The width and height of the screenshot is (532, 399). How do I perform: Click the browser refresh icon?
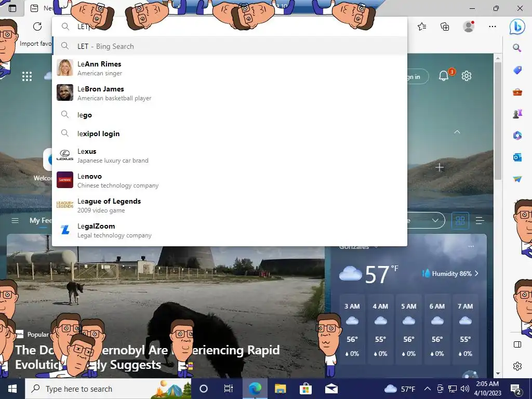(x=37, y=26)
